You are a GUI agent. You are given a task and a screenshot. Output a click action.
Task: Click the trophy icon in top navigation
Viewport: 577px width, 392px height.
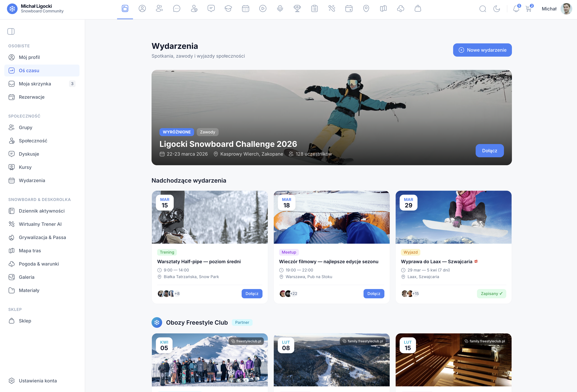297,9
